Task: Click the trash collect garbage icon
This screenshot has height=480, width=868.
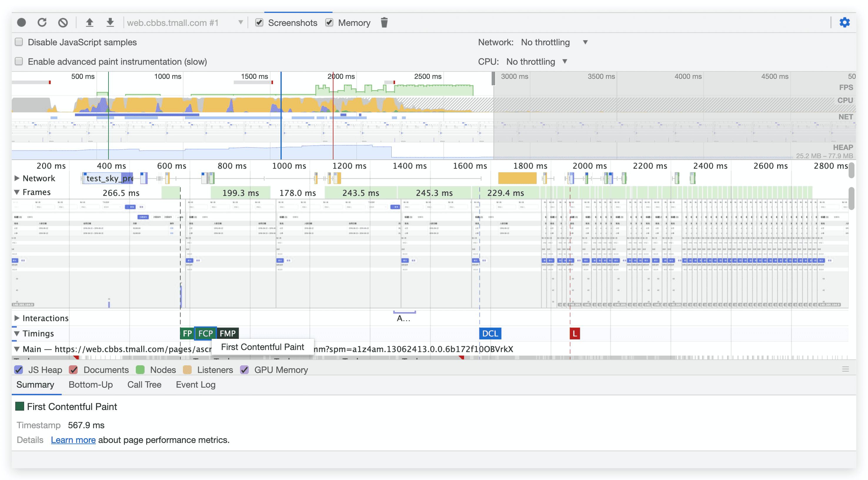Action: (384, 23)
